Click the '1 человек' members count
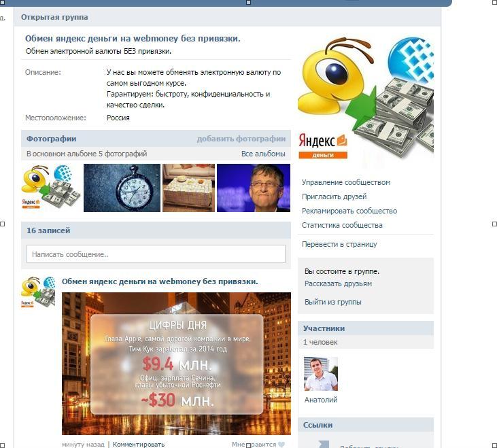The height and width of the screenshot is (448, 497). point(320,342)
